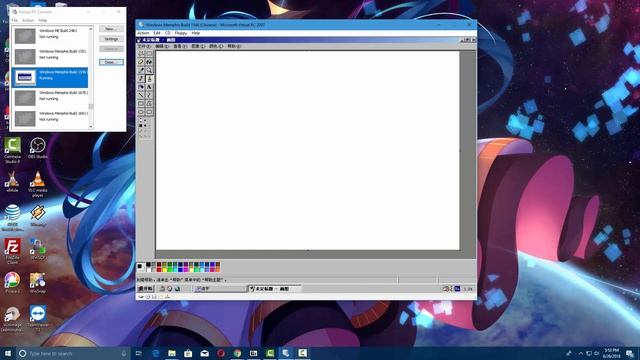Select the Polygon shape tool in Paint
Viewport: 640px width, 360px height.
tap(149, 104)
